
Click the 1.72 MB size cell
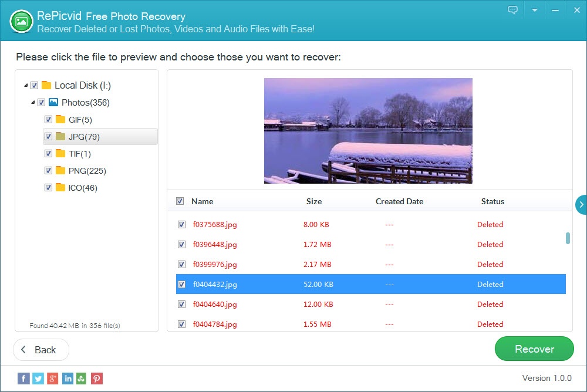(318, 245)
